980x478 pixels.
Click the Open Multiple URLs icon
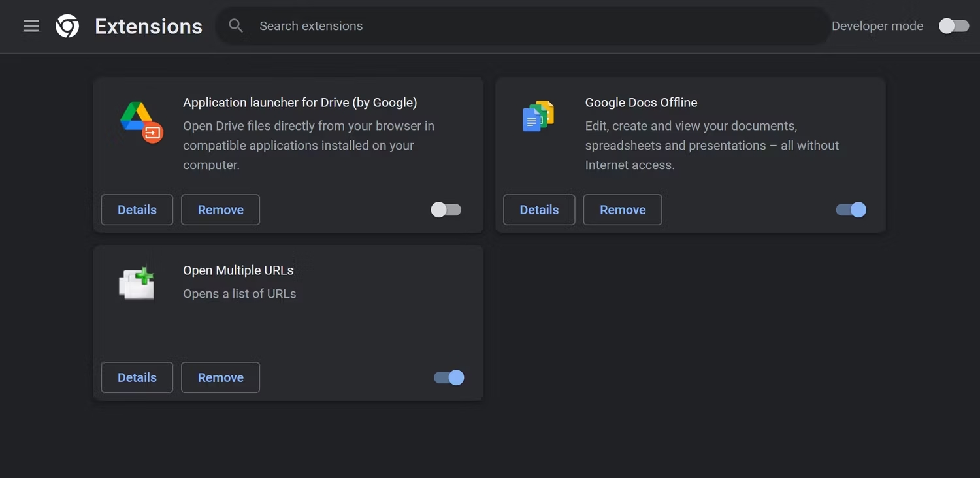coord(137,284)
